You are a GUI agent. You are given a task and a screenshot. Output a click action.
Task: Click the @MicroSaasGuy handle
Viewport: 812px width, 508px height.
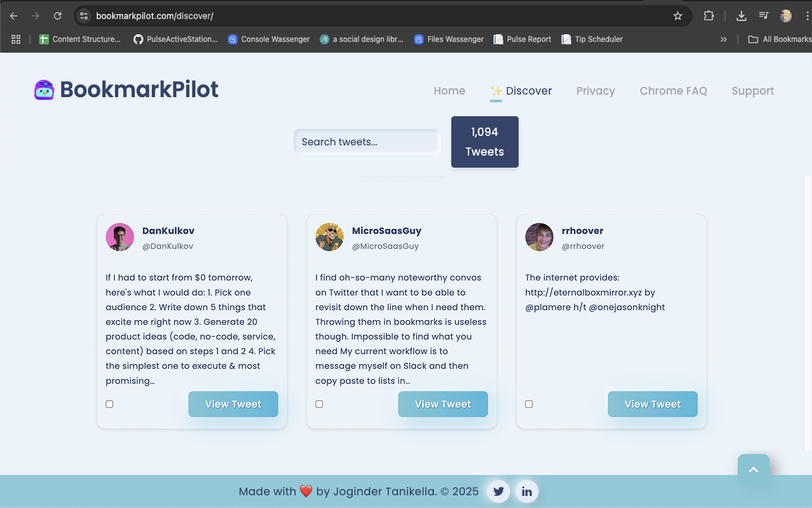pyautogui.click(x=385, y=246)
